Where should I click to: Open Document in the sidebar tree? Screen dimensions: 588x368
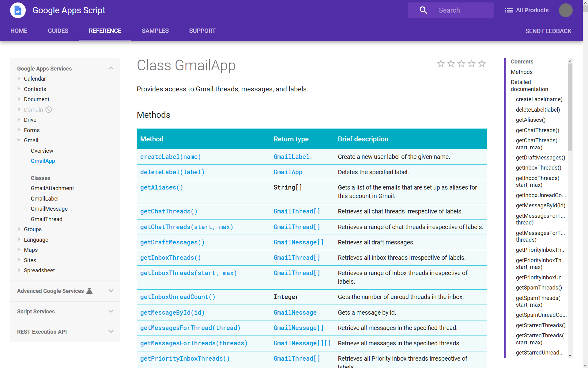point(36,99)
